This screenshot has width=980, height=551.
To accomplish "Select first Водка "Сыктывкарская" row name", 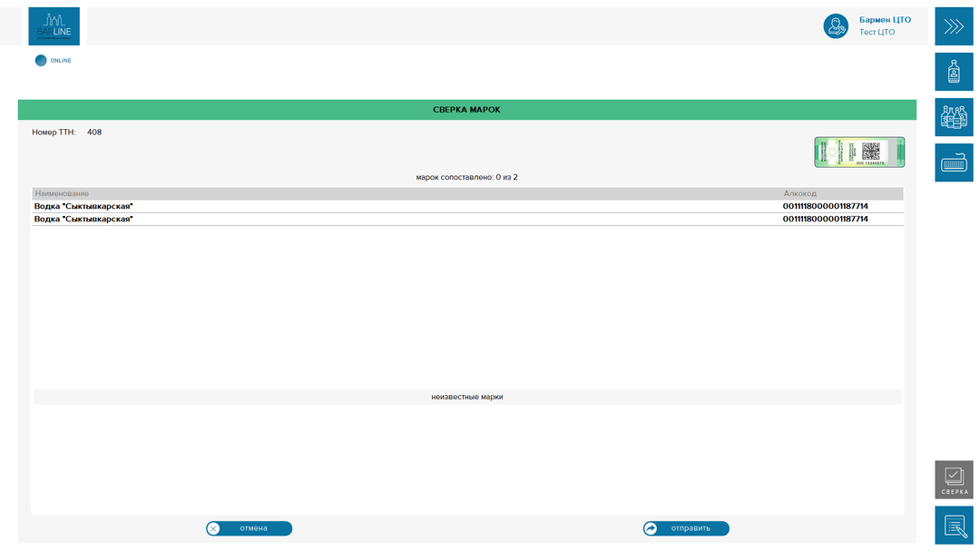I will (x=83, y=206).
